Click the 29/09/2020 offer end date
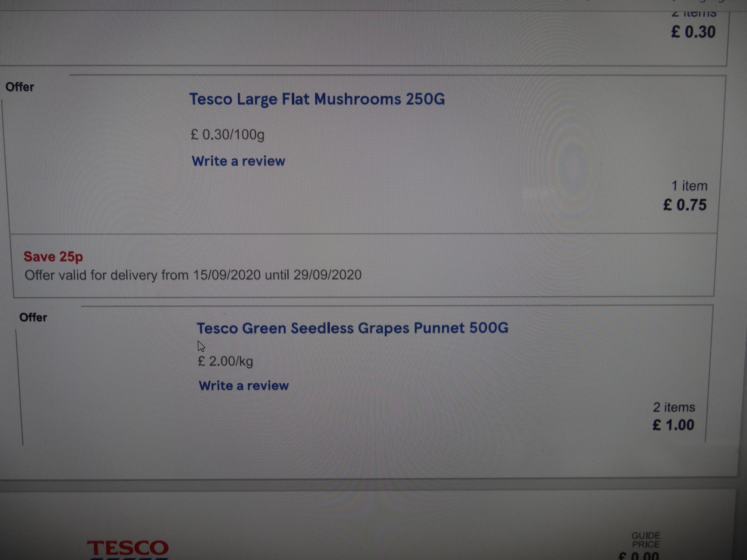This screenshot has width=747, height=560. [328, 275]
